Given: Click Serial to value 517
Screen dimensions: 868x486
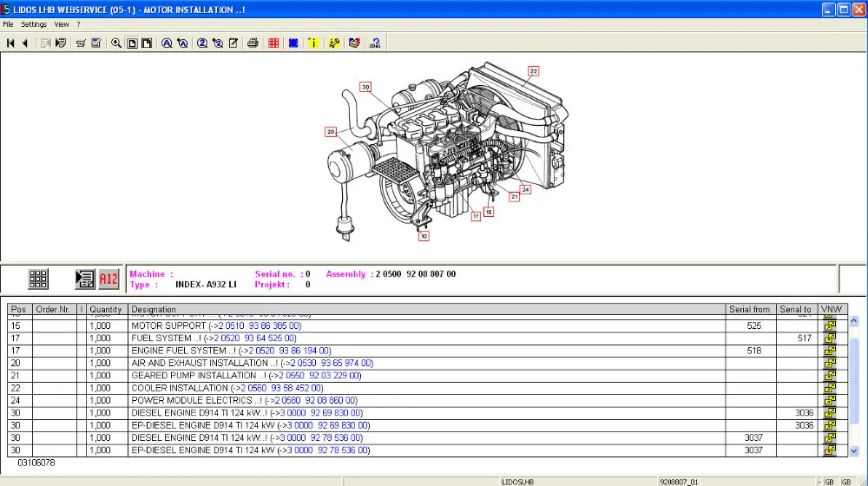Looking at the screenshot, I should click(x=805, y=338).
